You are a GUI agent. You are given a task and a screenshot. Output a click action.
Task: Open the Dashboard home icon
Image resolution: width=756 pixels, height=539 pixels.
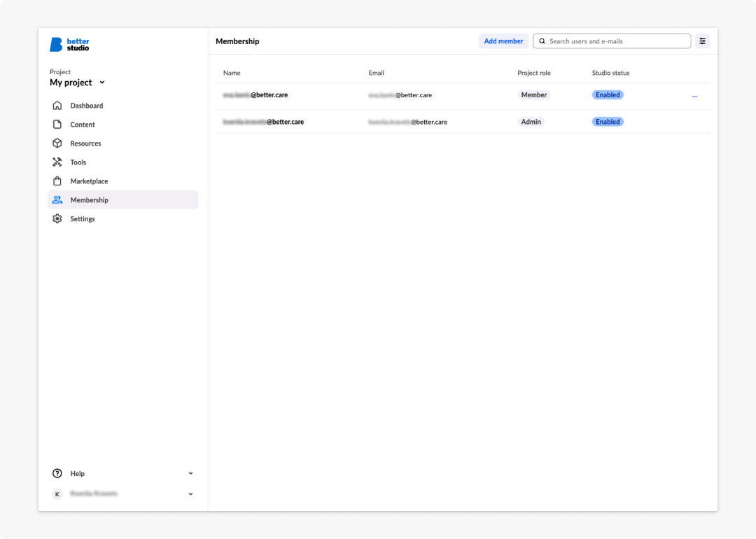pyautogui.click(x=57, y=106)
